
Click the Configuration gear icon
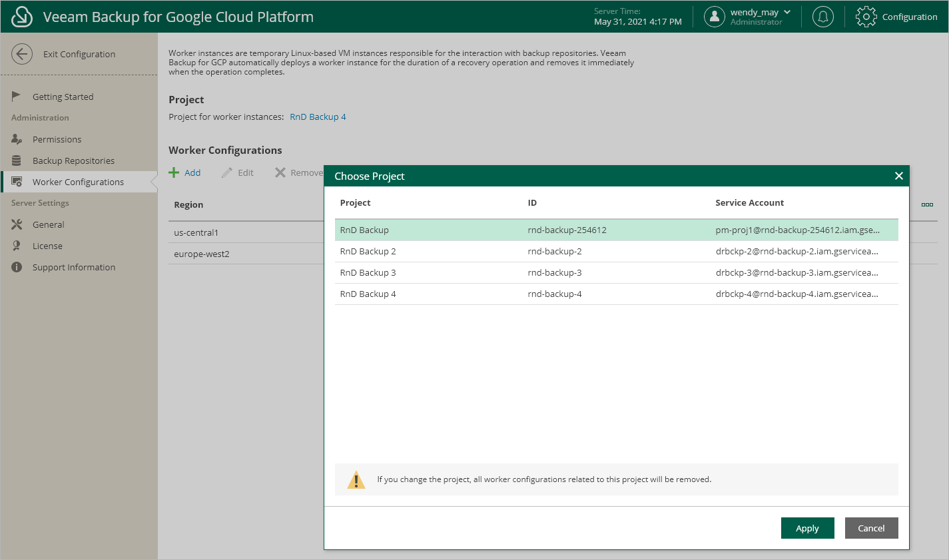[x=866, y=17]
